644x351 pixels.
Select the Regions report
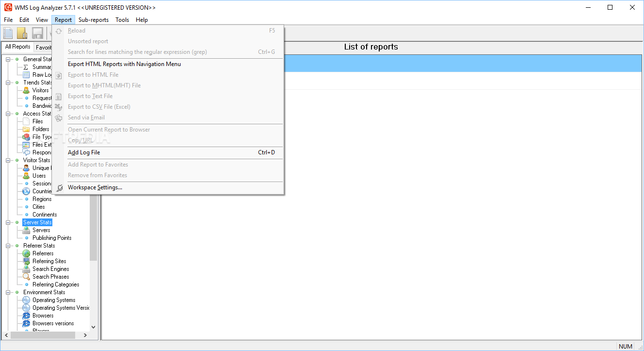pos(42,199)
